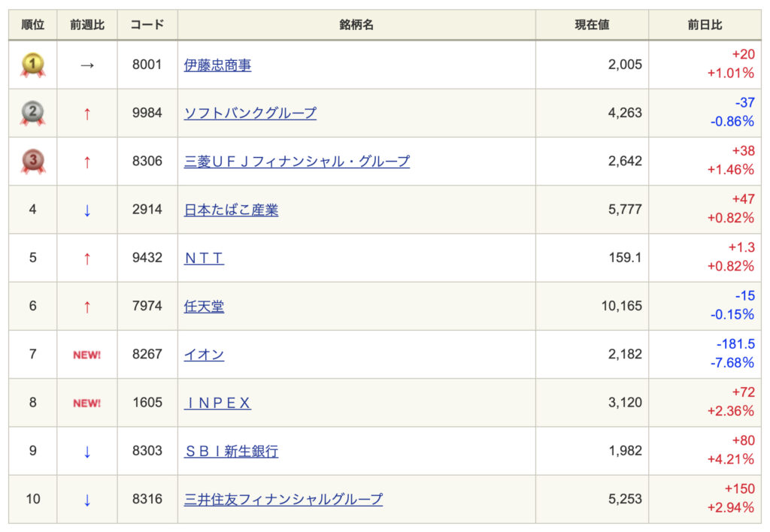Click the gold first-place medal icon
This screenshot has width=770, height=532.
(x=32, y=65)
